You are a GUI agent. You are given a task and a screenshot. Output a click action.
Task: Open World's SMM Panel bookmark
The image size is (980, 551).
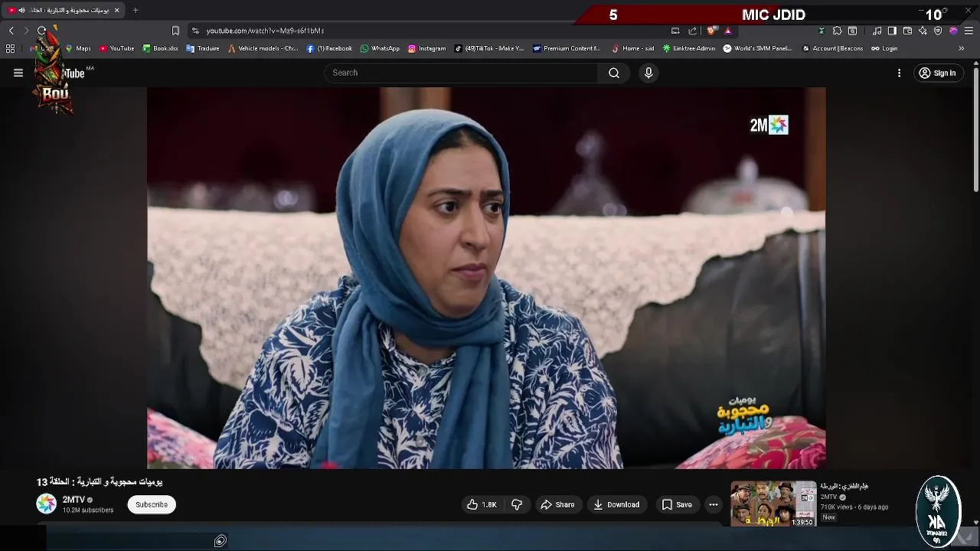pos(758,48)
